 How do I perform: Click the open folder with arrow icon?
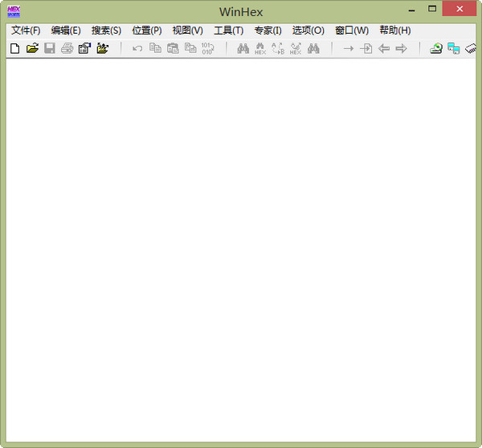point(102,48)
